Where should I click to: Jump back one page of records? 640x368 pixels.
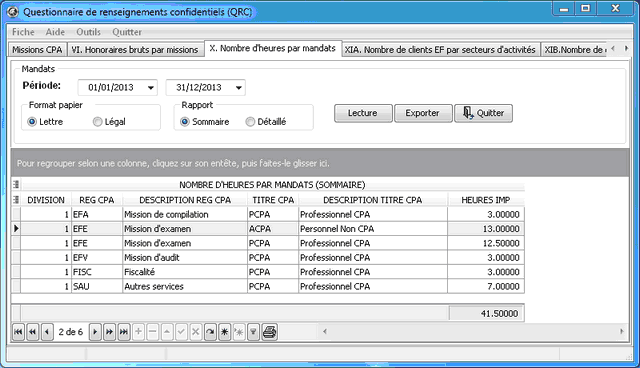(x=33, y=332)
